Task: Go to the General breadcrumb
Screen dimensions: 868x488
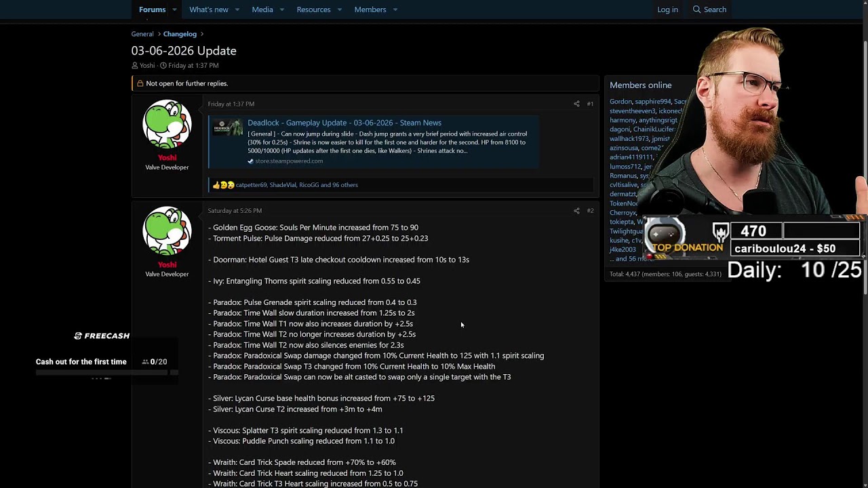Action: 142,34
